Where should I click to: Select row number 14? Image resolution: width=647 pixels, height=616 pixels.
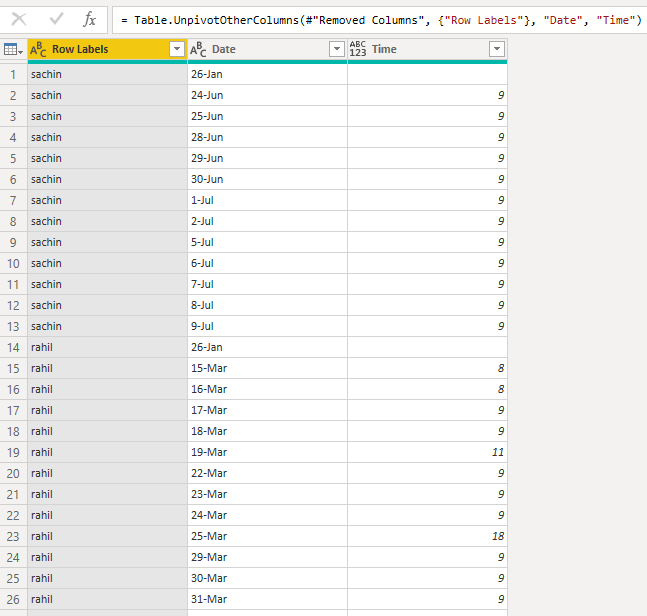click(13, 348)
